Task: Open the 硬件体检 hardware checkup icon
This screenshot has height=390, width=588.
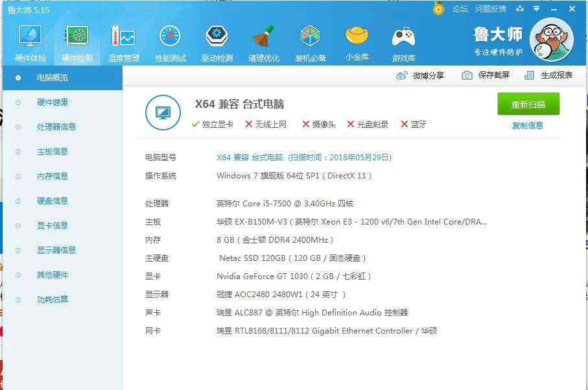Action: click(x=30, y=43)
